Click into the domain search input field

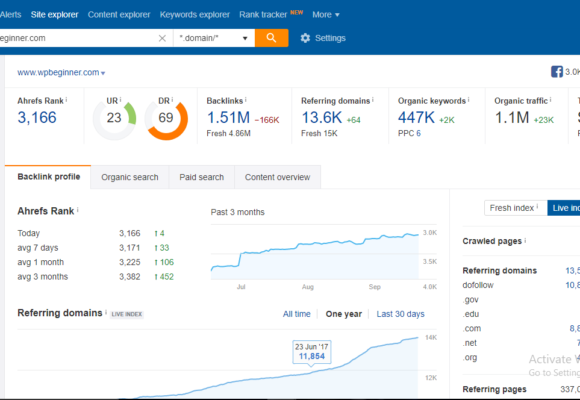(78, 38)
